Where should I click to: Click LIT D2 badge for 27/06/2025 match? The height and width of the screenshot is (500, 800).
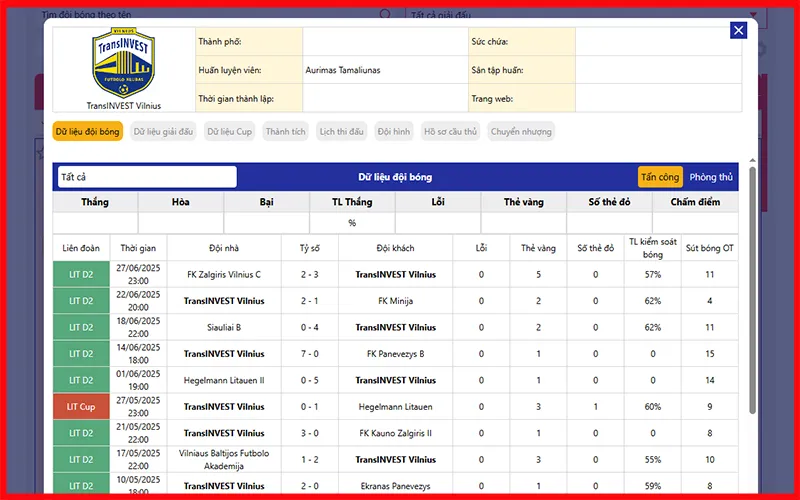[80, 274]
